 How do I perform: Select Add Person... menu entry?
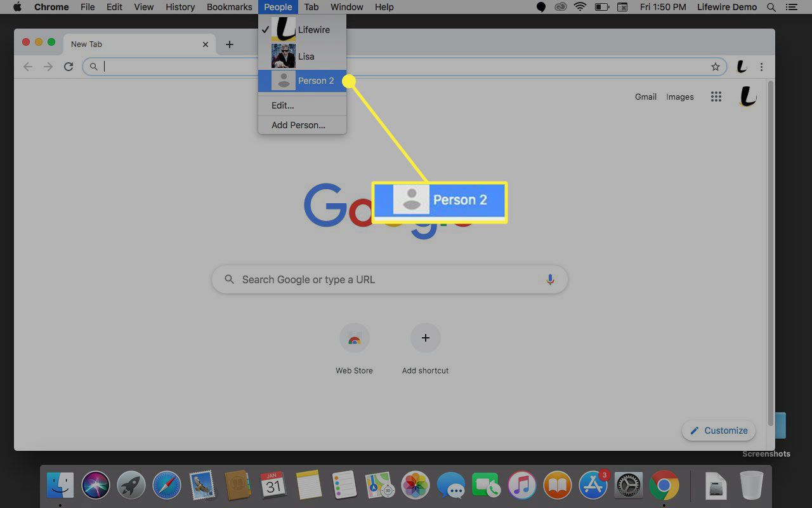302,125
